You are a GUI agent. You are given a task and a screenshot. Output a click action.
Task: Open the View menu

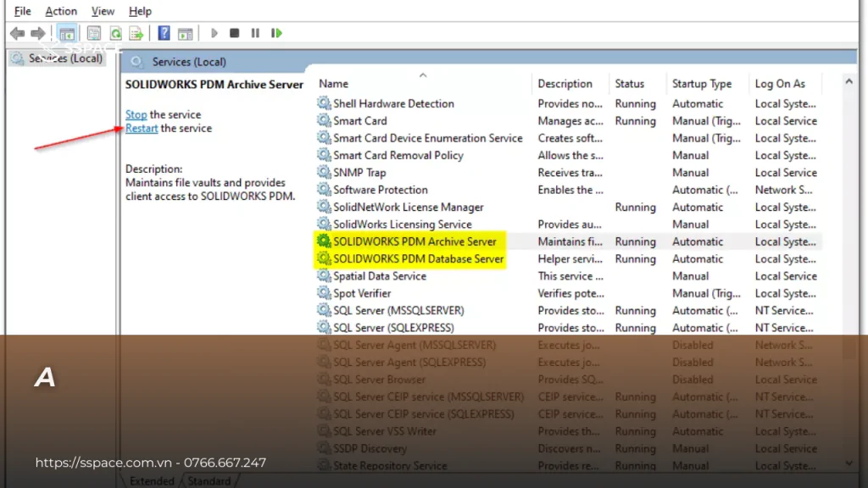click(x=103, y=11)
